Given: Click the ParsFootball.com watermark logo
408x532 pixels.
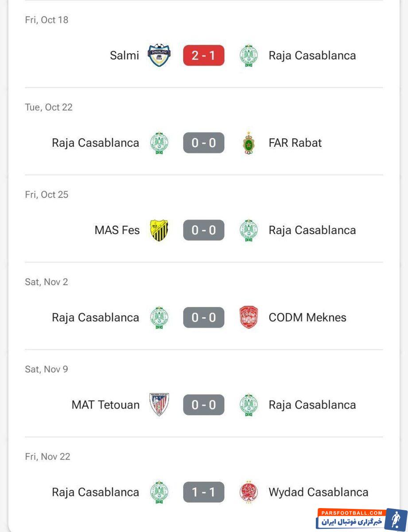Looking at the screenshot, I should (x=361, y=519).
